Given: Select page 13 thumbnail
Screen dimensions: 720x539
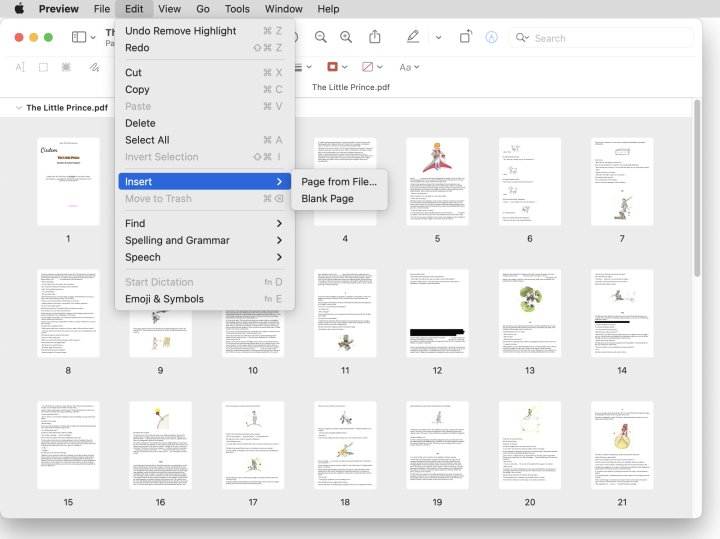Looking at the screenshot, I should [530, 313].
